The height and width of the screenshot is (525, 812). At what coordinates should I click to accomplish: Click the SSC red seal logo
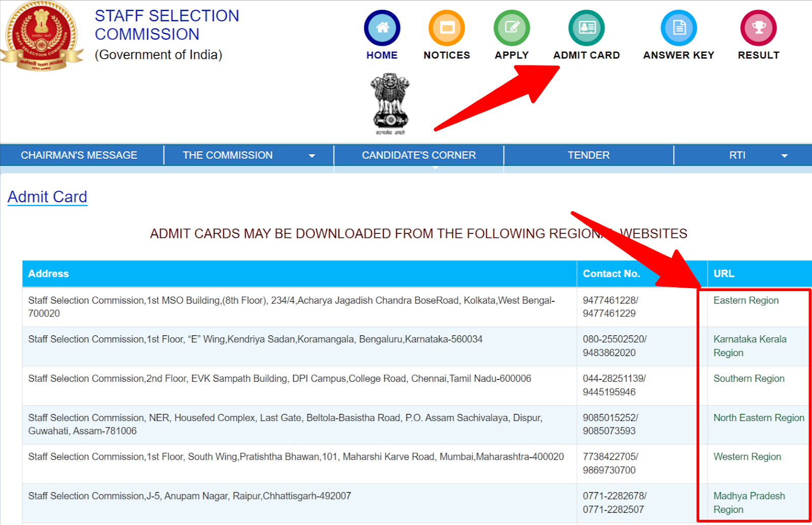[42, 36]
